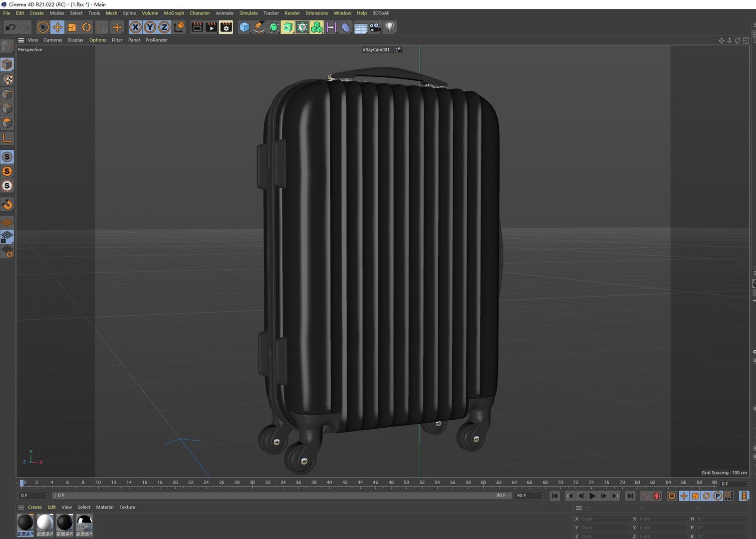The height and width of the screenshot is (539, 756).
Task: Switch to Edges mode in left palette
Action: tap(7, 108)
